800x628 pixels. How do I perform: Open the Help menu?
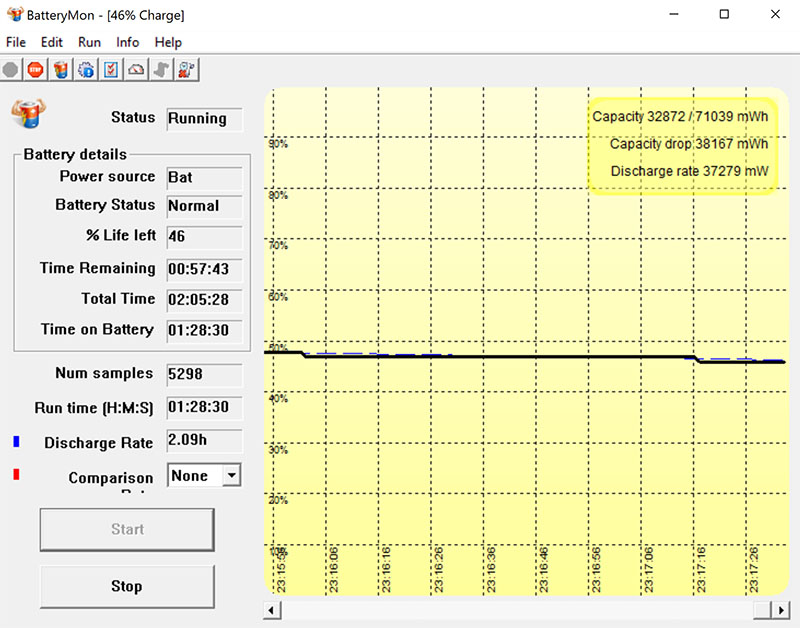168,42
